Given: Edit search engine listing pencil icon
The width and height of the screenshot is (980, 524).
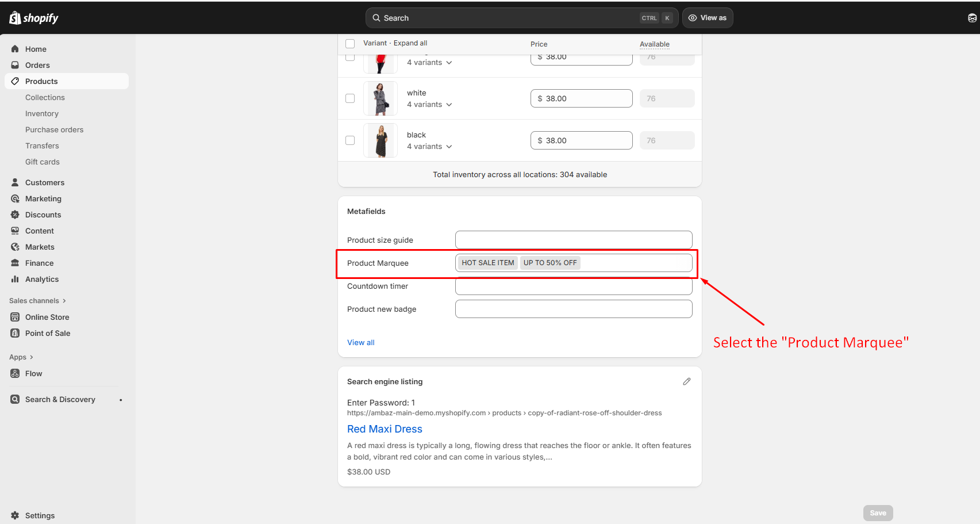Looking at the screenshot, I should [686, 381].
